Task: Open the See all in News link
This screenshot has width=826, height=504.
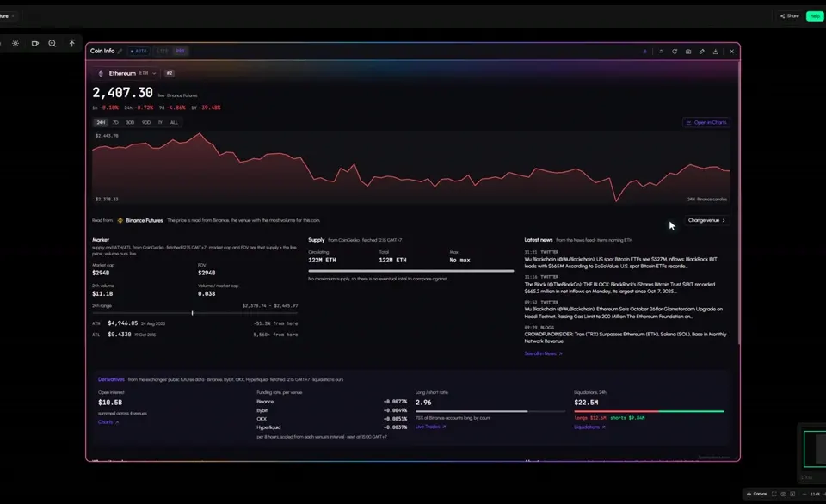Action: click(x=543, y=353)
